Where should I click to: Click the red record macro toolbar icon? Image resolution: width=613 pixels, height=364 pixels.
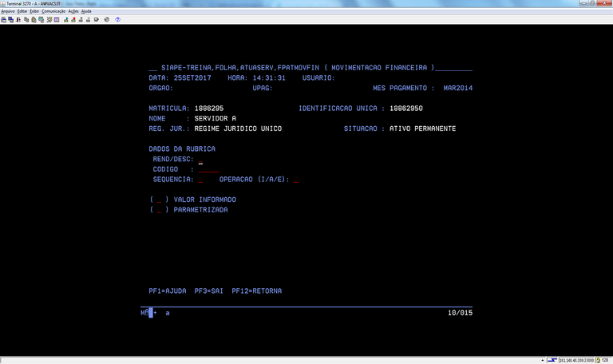73,19
